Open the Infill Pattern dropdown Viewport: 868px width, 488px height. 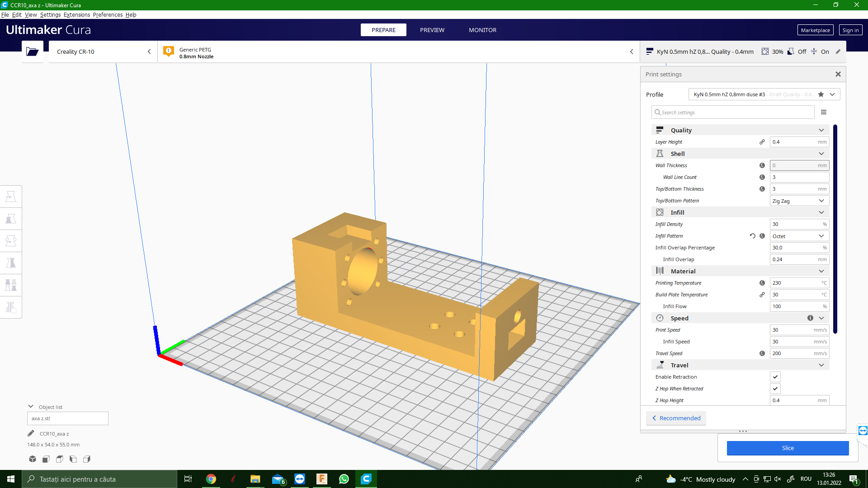pos(799,236)
